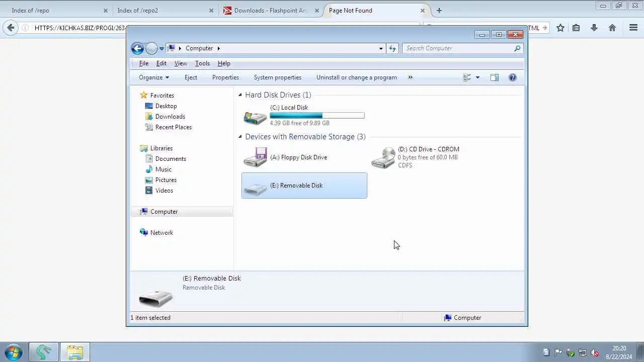Expand the address bar history dropdown
This screenshot has height=362, width=644.
[x=381, y=48]
